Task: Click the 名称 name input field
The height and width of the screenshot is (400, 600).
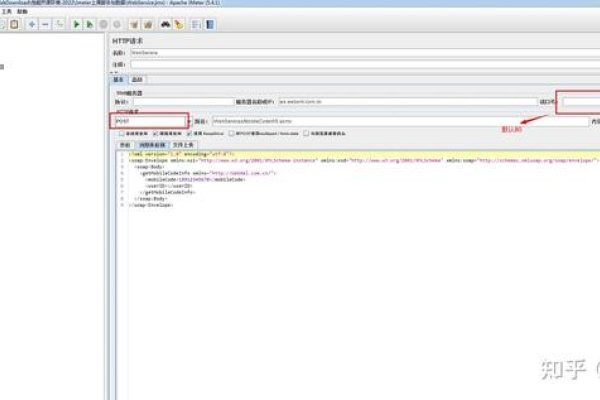Action: click(365, 53)
